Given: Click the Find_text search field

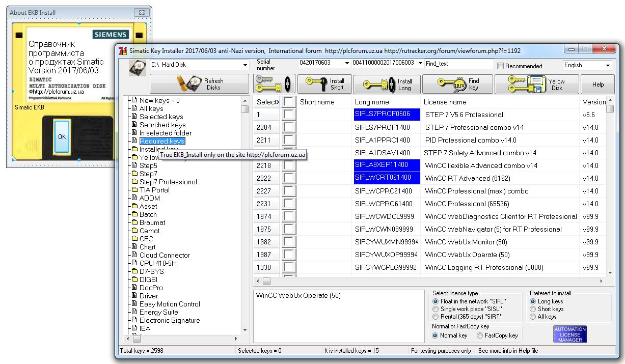Looking at the screenshot, I should [x=458, y=64].
